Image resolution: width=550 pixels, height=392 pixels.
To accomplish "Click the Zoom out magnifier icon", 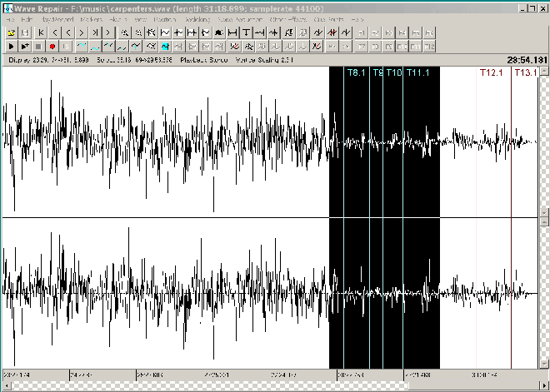I will coord(137,32).
